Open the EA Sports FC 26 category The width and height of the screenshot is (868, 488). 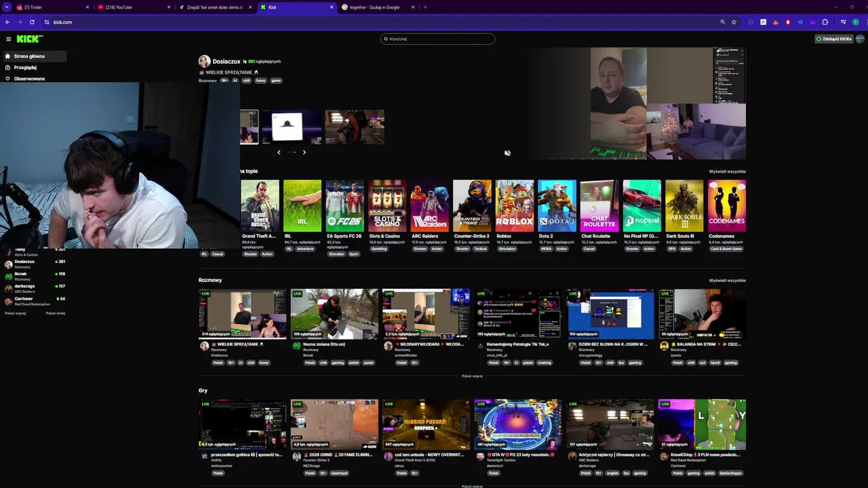coord(344,206)
